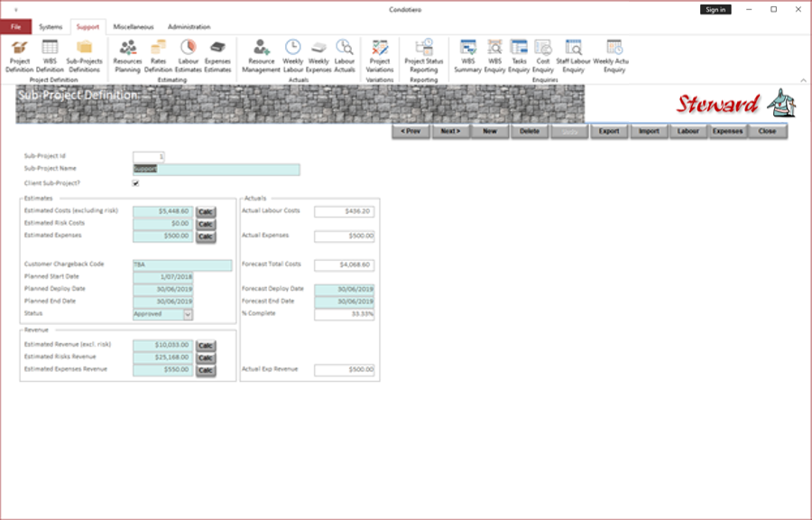Viewport: 812px width, 520px height.
Task: Go to previous record with Prev
Action: point(411,132)
